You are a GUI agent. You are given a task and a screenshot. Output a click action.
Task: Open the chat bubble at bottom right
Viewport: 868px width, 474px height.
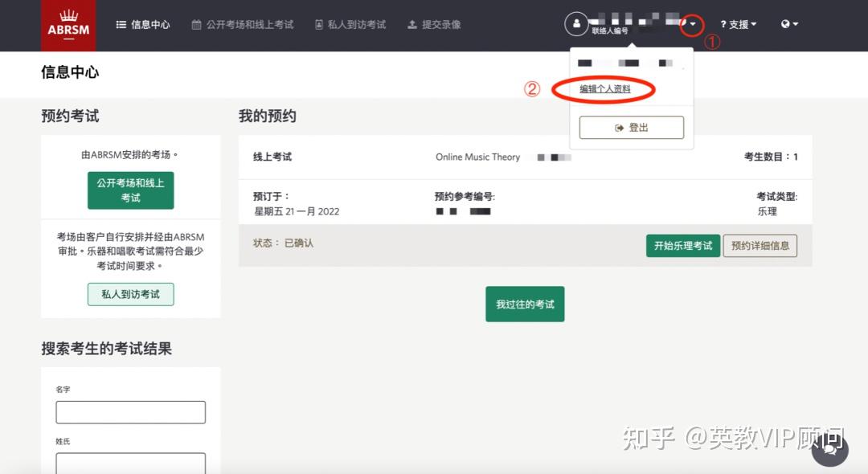pos(830,450)
